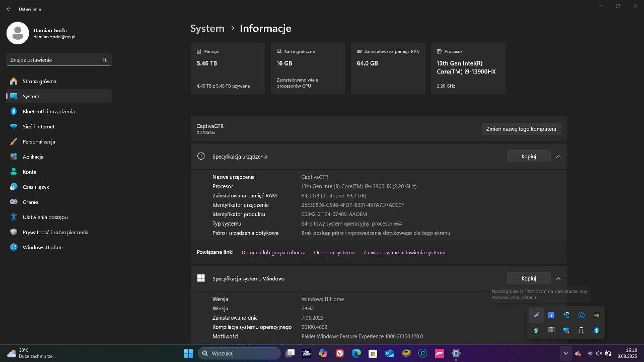Open the 'Procesor' i9-13900HX card
644x362 pixels.
pyautogui.click(x=468, y=68)
